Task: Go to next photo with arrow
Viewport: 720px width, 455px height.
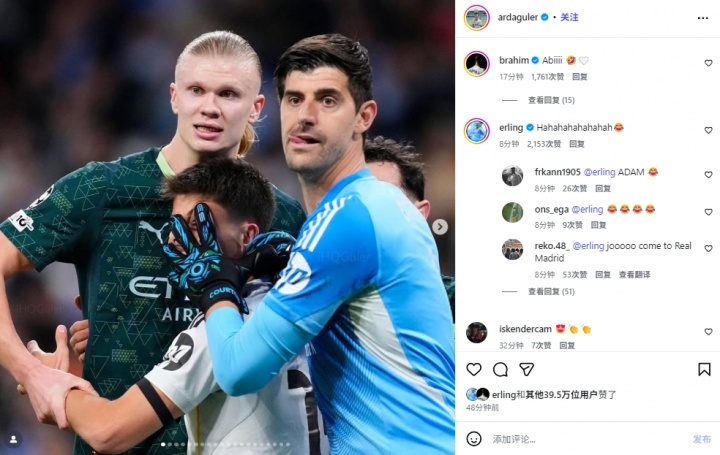Action: [439, 226]
